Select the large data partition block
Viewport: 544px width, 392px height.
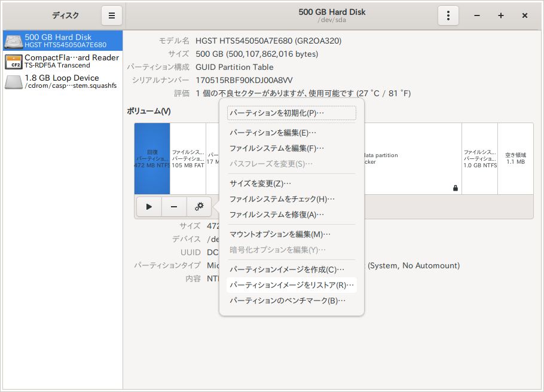coord(413,158)
